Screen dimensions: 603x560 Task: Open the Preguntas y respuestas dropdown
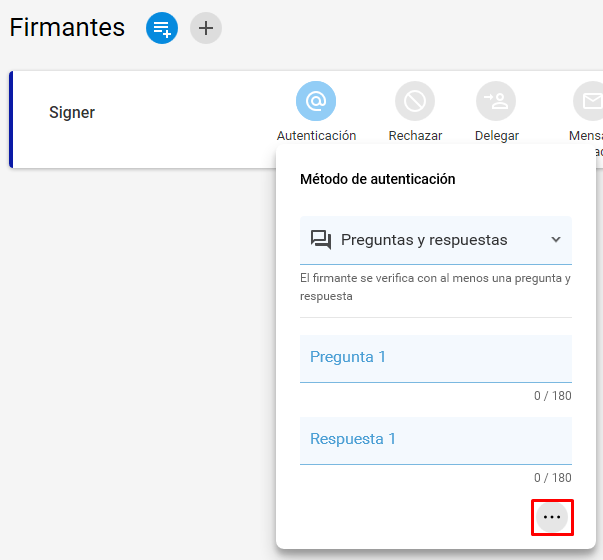coord(436,240)
